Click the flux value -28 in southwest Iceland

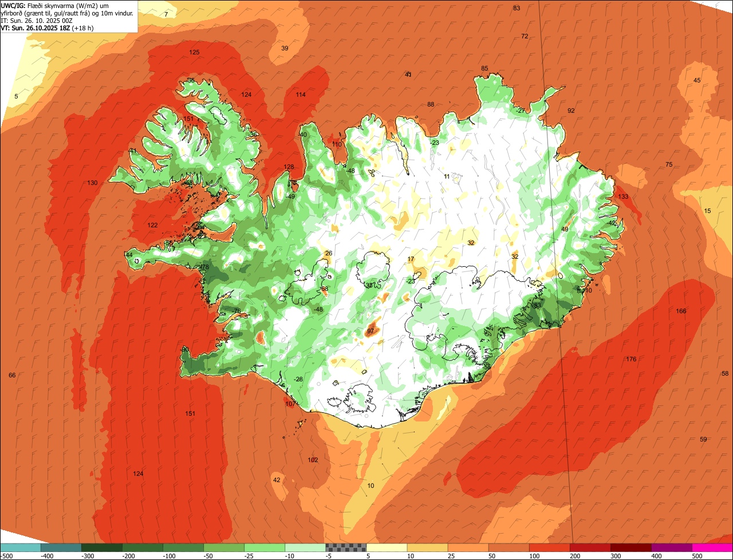coord(298,379)
